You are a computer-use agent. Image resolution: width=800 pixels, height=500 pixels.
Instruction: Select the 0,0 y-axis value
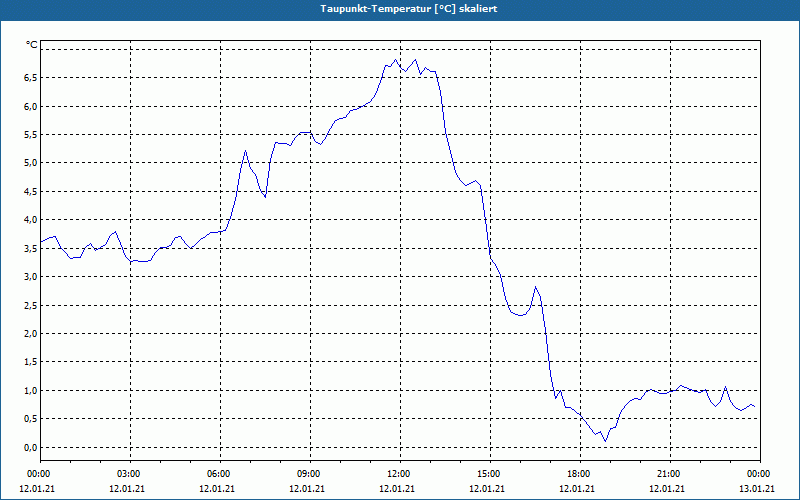tap(31, 447)
